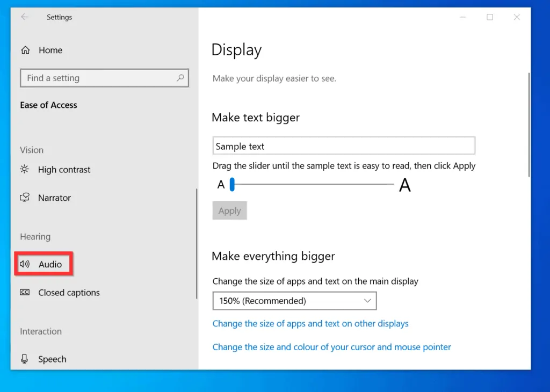Click the High contrast sun icon
Image resolution: width=550 pixels, height=392 pixels.
(25, 170)
